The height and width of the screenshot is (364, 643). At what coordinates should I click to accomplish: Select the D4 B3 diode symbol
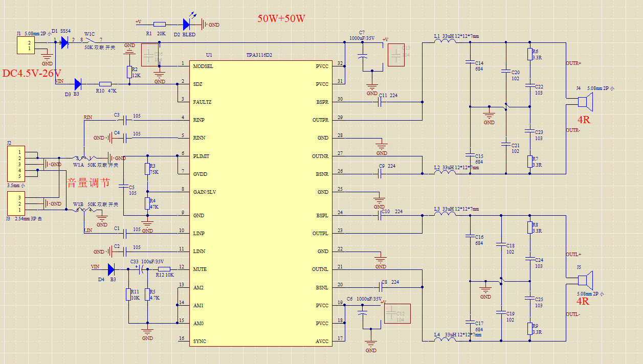111,269
